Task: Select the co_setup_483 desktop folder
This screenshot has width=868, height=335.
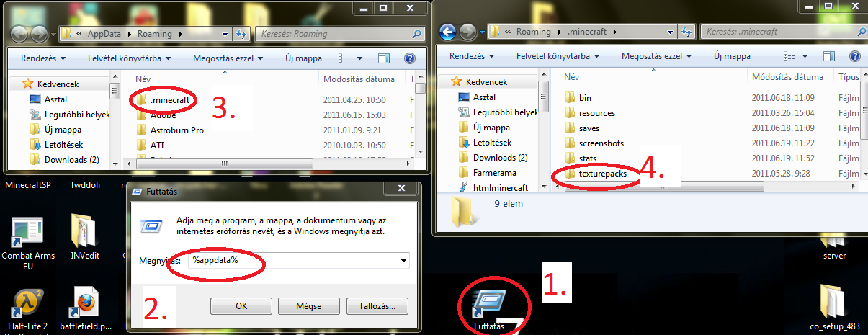Action: pyautogui.click(x=834, y=308)
